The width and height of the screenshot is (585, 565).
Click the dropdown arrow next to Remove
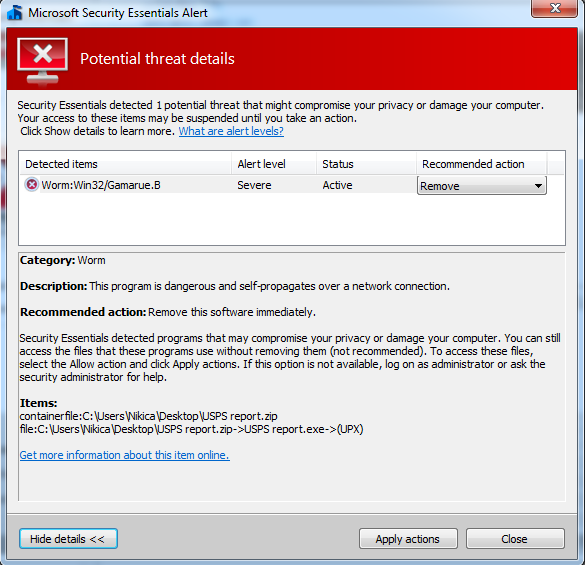pos(538,185)
